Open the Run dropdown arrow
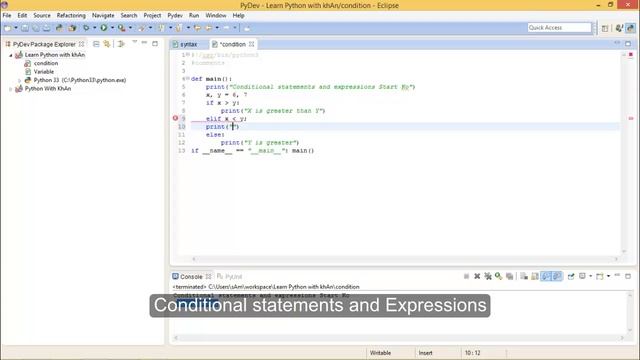 click(x=112, y=28)
